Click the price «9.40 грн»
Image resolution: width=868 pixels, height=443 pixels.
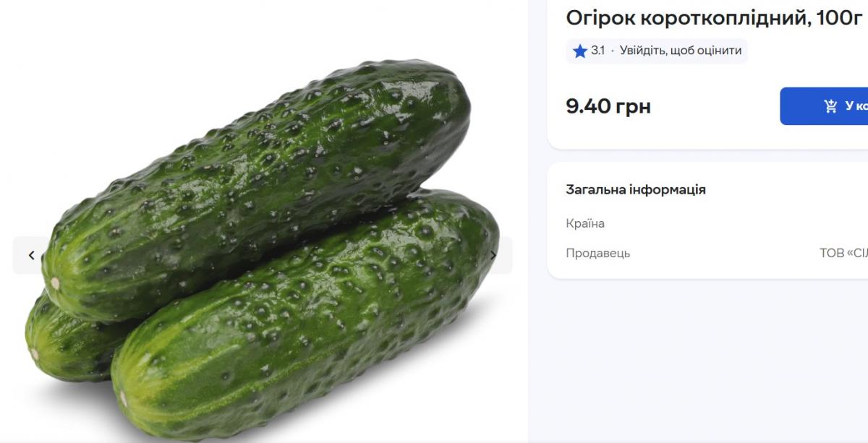[608, 106]
